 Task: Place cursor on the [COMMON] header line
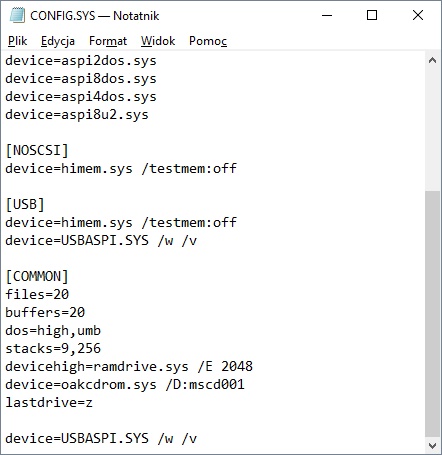(x=37, y=276)
